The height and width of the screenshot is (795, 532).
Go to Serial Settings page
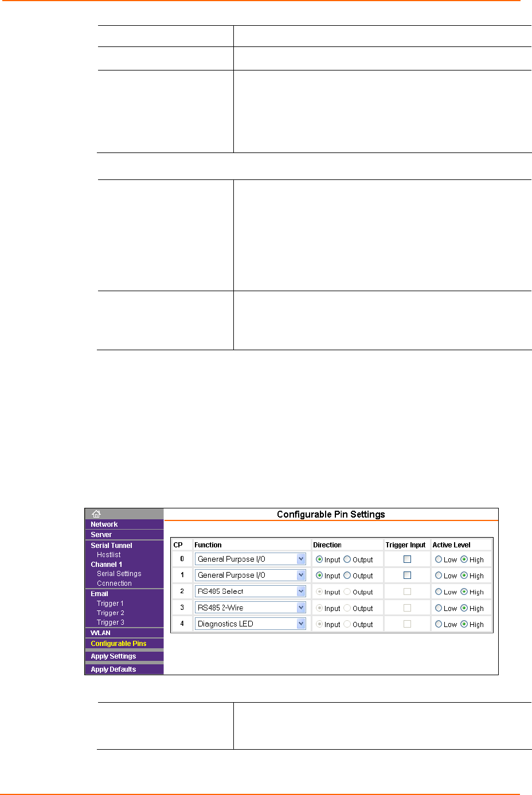point(119,574)
